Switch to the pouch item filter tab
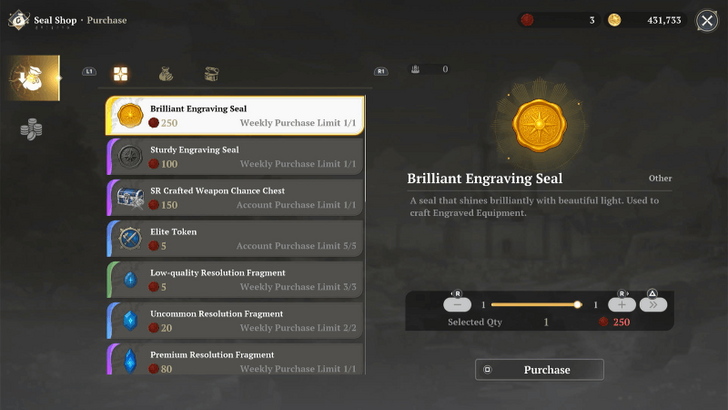 [166, 73]
